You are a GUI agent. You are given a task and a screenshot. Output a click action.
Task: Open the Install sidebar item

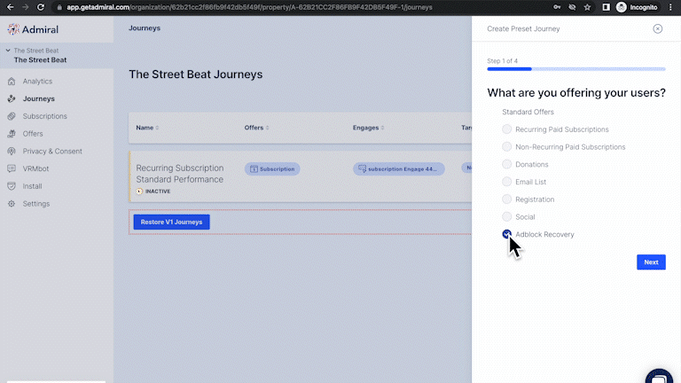coord(32,186)
